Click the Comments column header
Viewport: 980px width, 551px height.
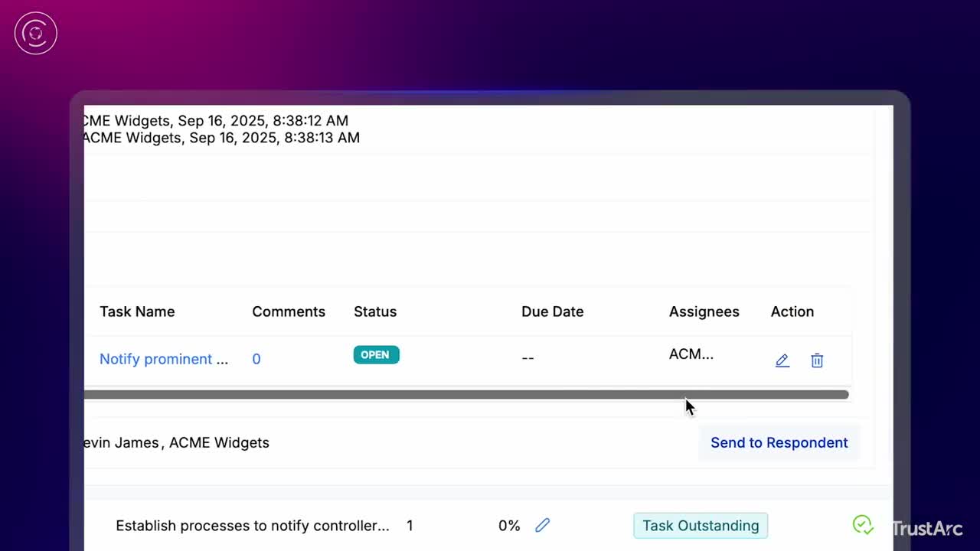(x=289, y=311)
